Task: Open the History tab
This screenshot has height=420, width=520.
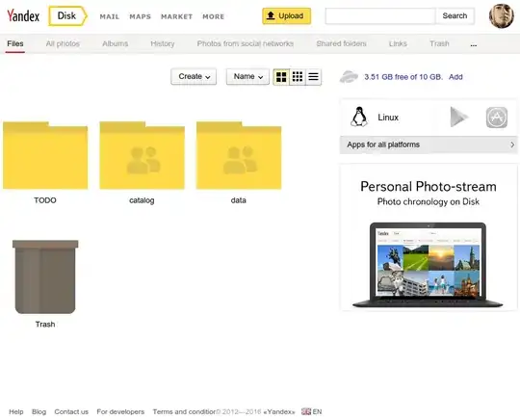Action: 163,43
